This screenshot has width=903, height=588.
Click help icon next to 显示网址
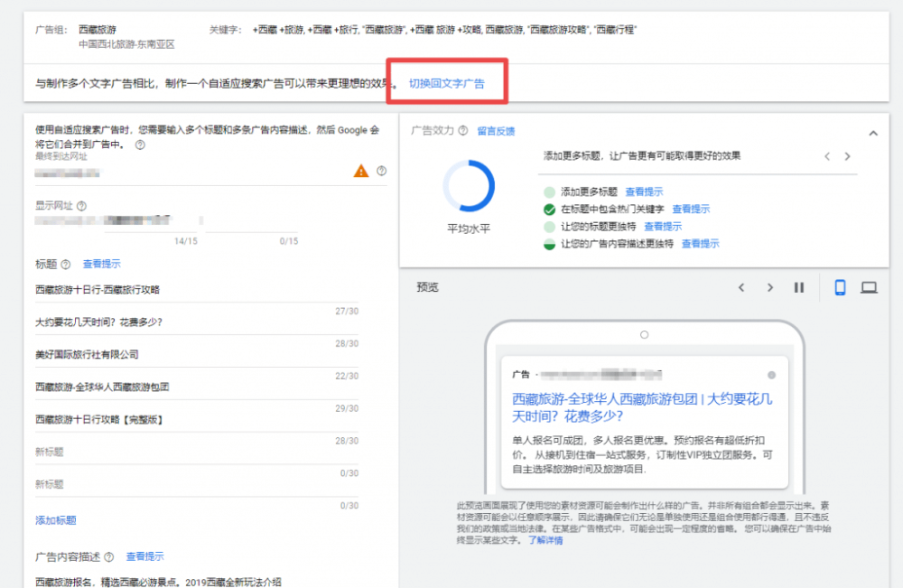click(x=81, y=206)
